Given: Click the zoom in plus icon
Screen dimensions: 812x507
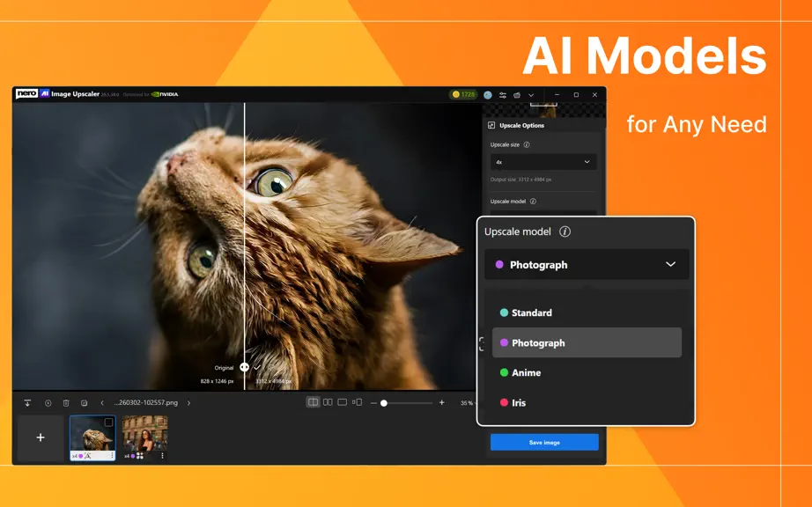Looking at the screenshot, I should tap(442, 402).
